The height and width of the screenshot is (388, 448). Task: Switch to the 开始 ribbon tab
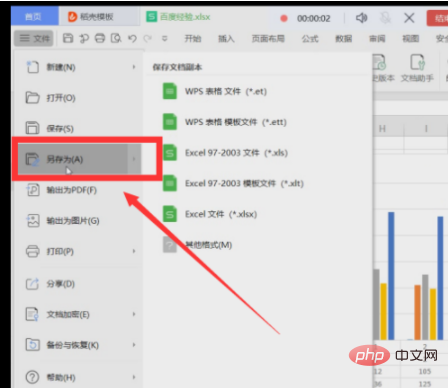coord(193,39)
